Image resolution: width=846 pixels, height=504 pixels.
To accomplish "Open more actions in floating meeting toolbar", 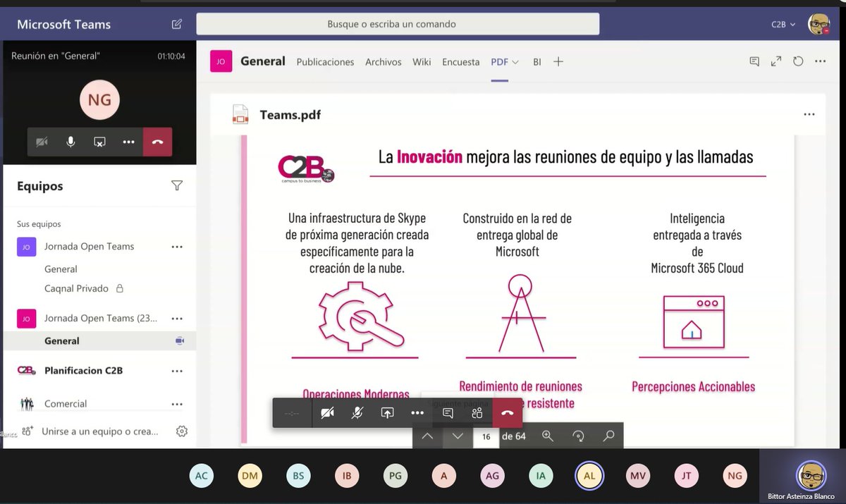I will [417, 413].
